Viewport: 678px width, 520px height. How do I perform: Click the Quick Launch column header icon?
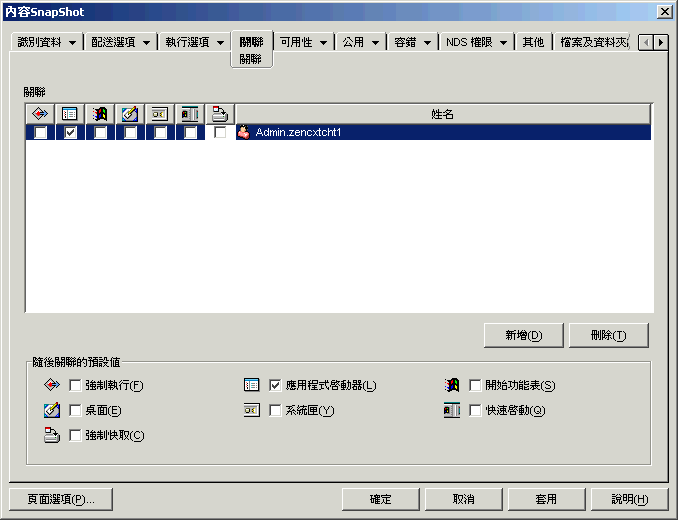coord(190,114)
